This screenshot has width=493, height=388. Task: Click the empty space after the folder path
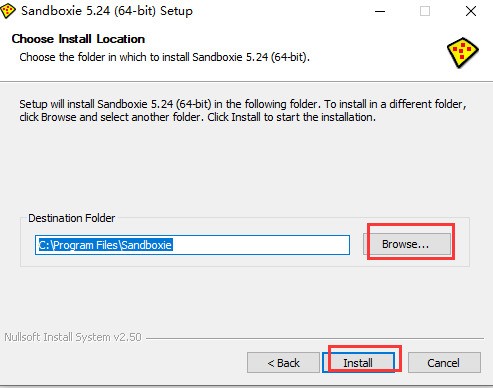260,245
